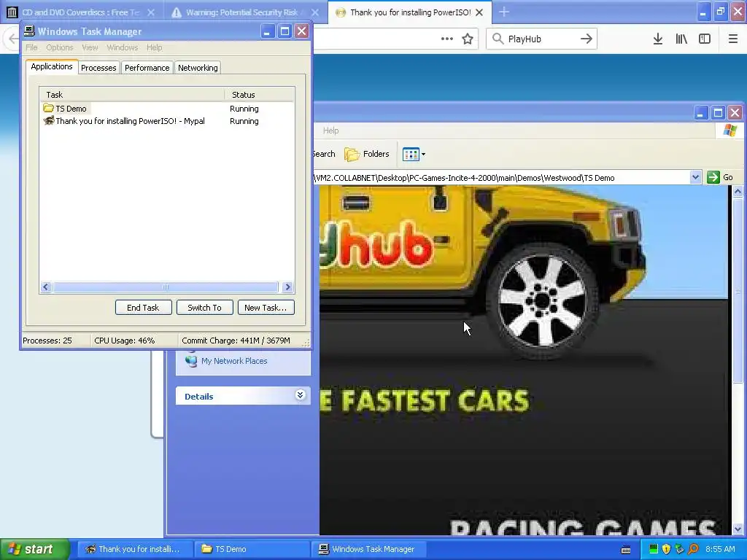Click the Status column header
Screen dimensions: 747x560
260,94
